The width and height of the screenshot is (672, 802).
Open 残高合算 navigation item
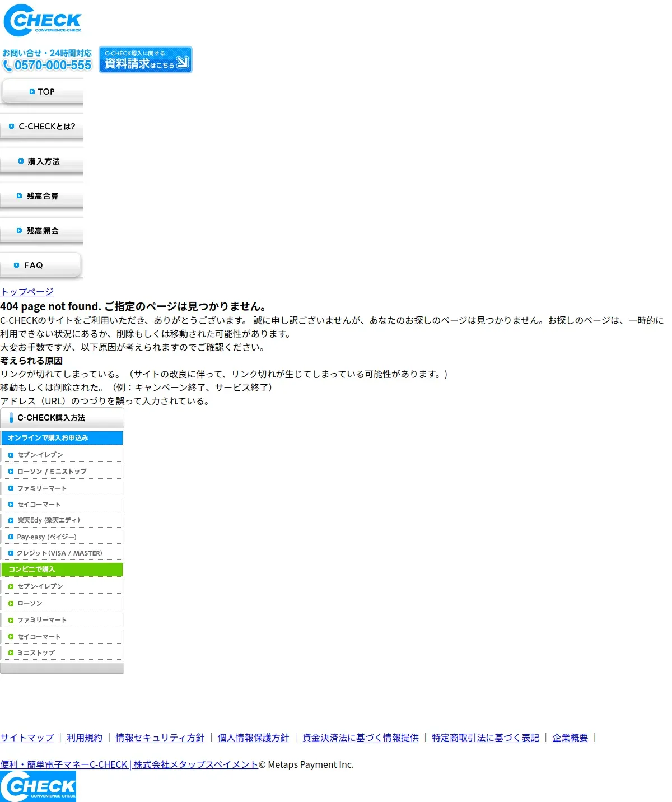coord(42,196)
